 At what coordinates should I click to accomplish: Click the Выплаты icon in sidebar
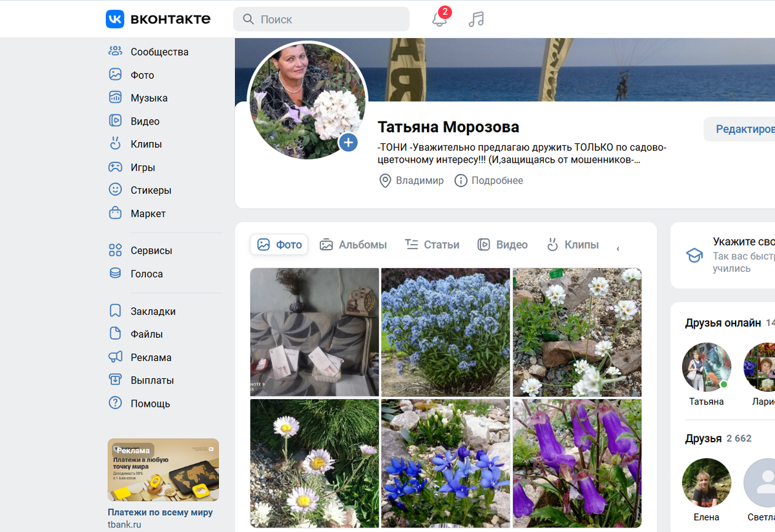click(x=115, y=380)
